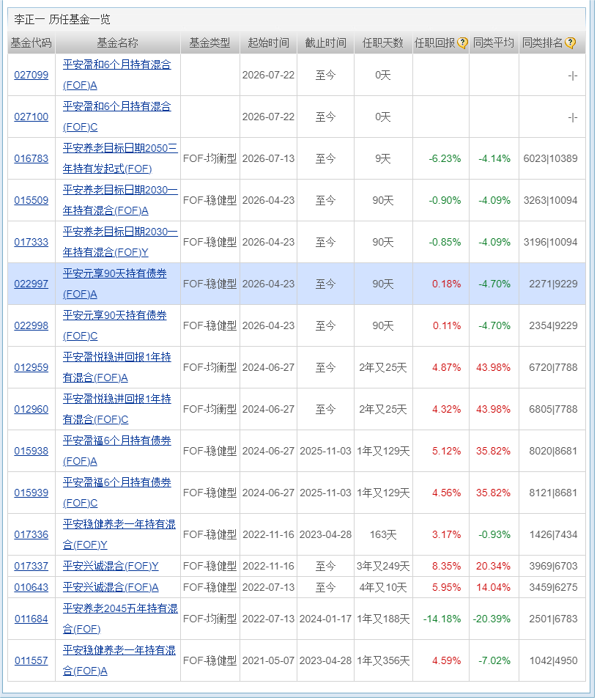The width and height of the screenshot is (597, 700).
Task: Open fund code 022997 link
Action: coord(31,284)
